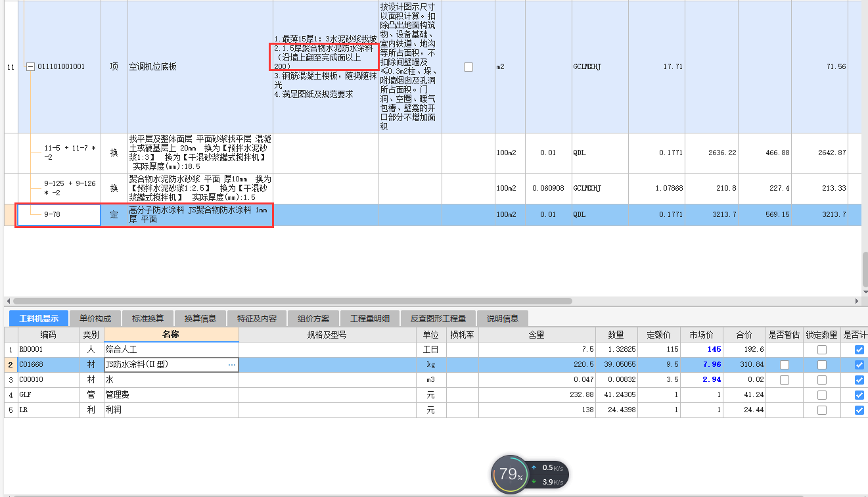Click the scroll-down arrow of upper grid
This screenshot has width=868, height=497.
tap(865, 293)
